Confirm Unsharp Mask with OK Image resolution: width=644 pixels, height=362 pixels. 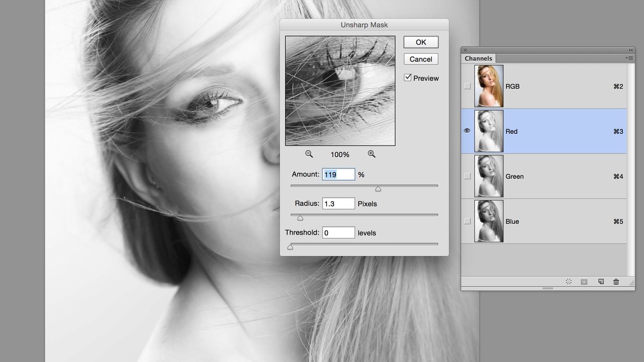421,42
